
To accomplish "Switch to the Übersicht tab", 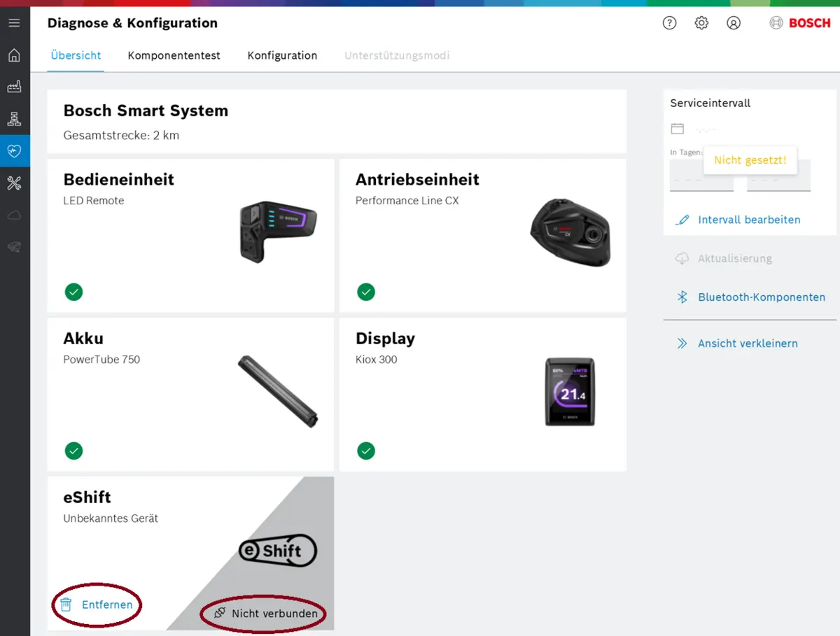I will pos(76,55).
